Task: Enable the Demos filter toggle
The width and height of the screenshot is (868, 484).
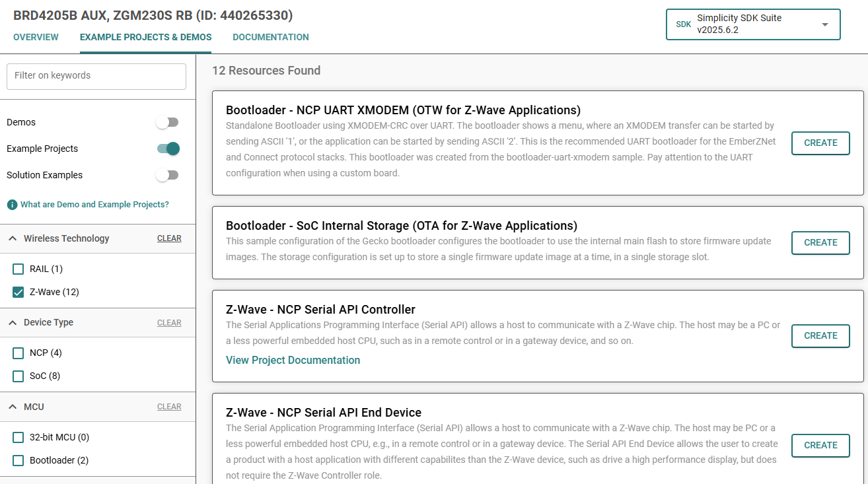Action: 167,122
